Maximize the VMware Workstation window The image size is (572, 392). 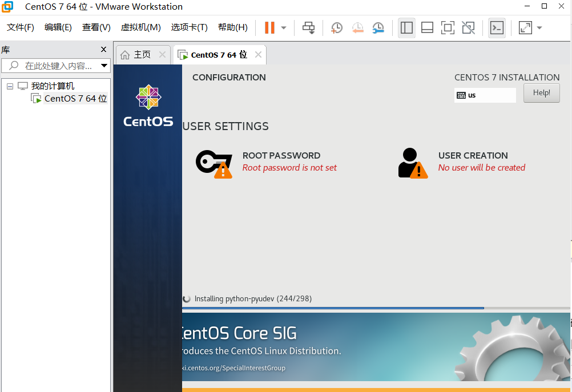(544, 6)
